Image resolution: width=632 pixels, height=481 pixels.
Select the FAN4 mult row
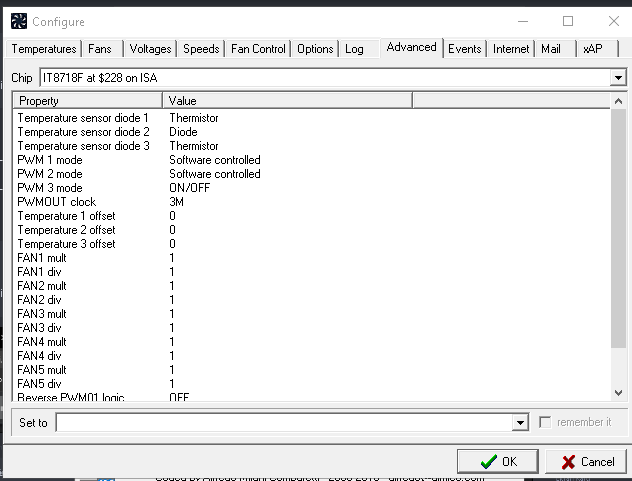(x=312, y=341)
